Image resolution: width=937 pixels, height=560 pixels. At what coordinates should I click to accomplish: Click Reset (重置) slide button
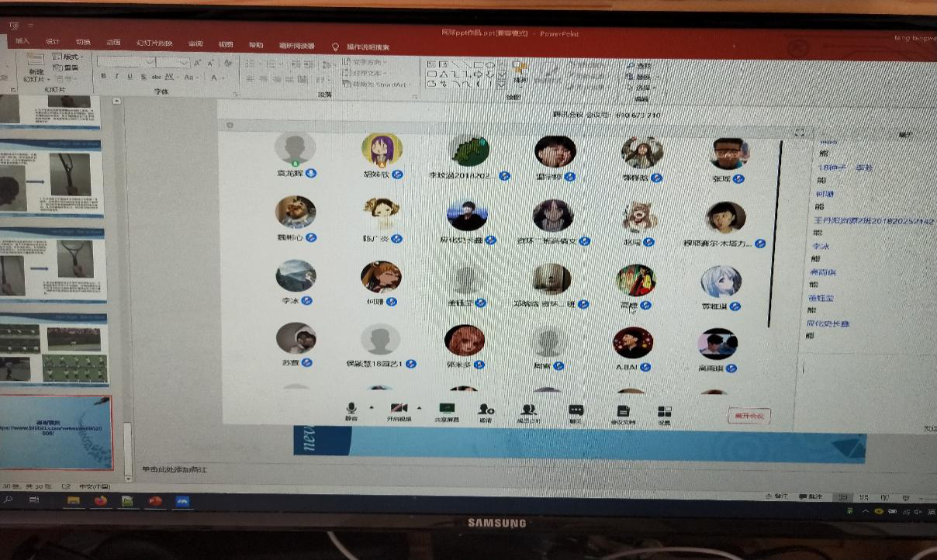coord(66,67)
